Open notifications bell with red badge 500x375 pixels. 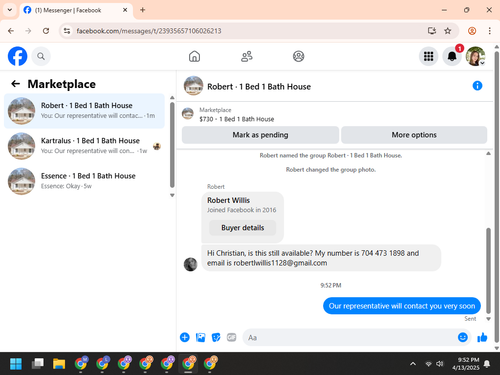452,56
